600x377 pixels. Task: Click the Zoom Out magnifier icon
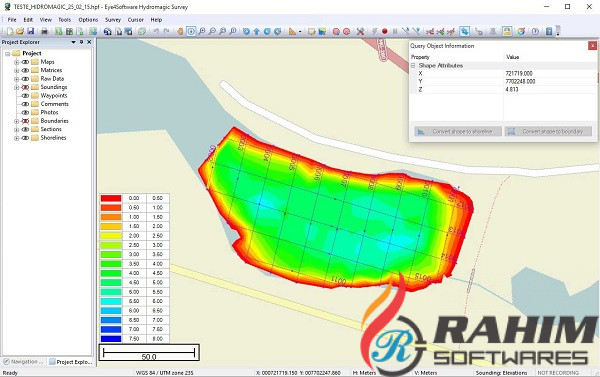click(212, 31)
